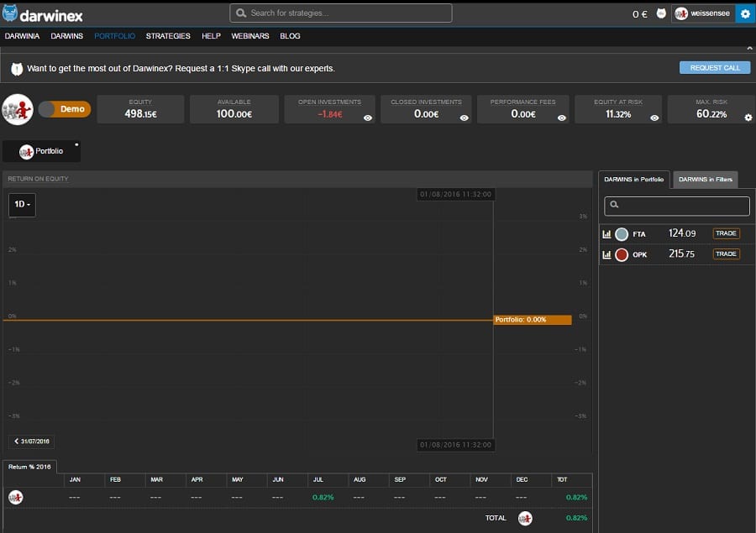Click the collapse arrow below the header gear

click(x=749, y=49)
